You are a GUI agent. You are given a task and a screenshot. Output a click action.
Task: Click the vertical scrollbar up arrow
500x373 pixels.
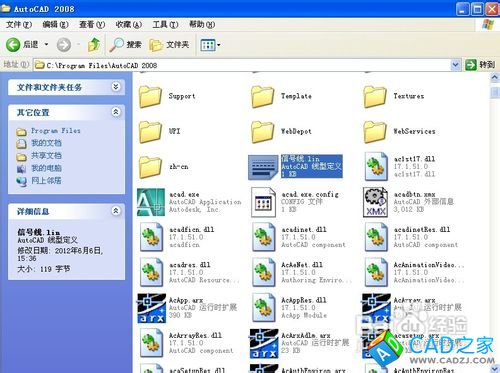tap(495, 77)
